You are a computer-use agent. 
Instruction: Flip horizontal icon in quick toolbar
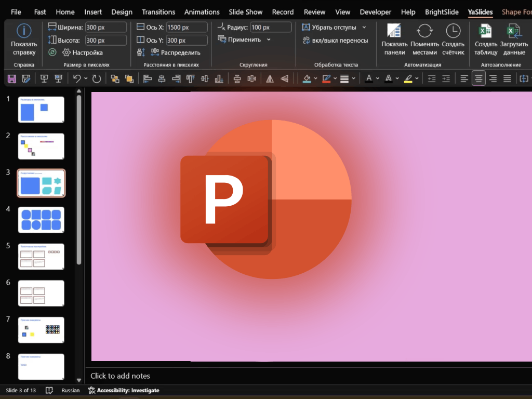pyautogui.click(x=270, y=79)
